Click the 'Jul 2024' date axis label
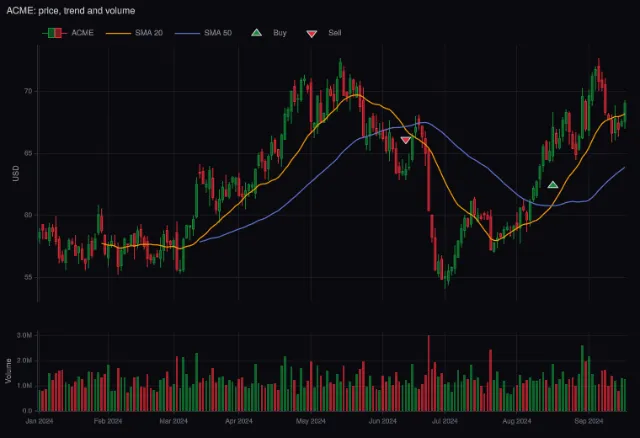The image size is (640, 438). click(x=445, y=421)
